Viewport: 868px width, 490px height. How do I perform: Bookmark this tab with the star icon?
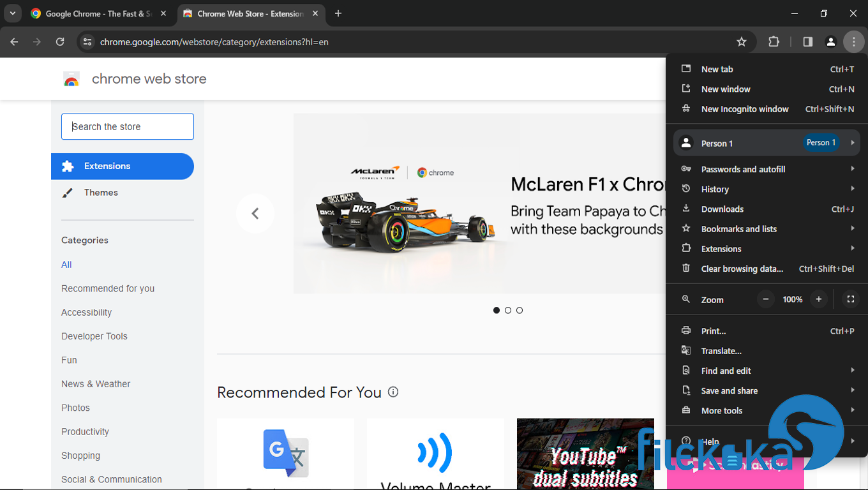tap(741, 42)
